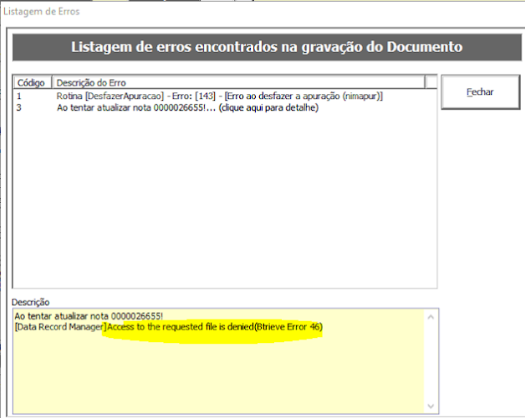The height and width of the screenshot is (418, 525).
Task: Place cursor on first line of Descrição text
Action: 89,316
